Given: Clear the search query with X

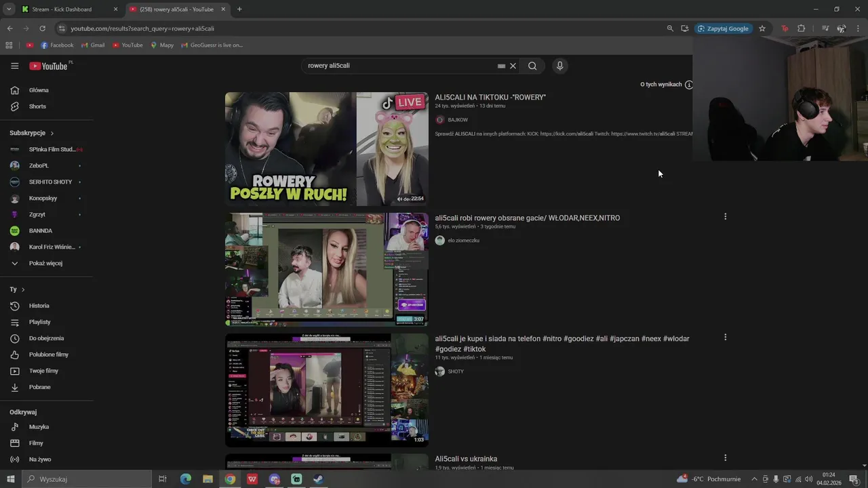Looking at the screenshot, I should [x=513, y=66].
